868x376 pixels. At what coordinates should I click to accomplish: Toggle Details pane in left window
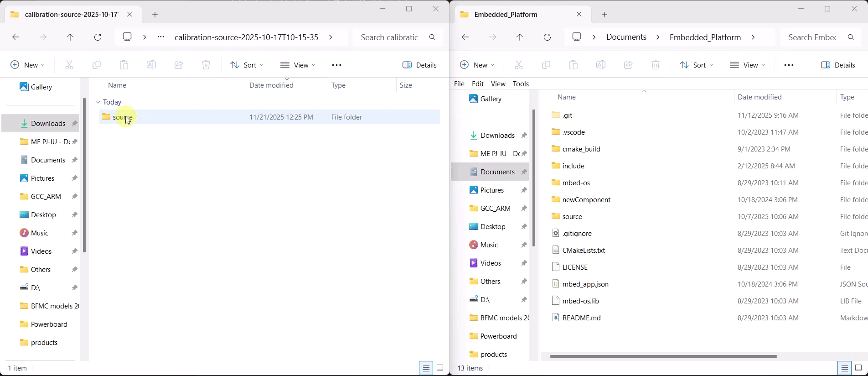point(420,65)
